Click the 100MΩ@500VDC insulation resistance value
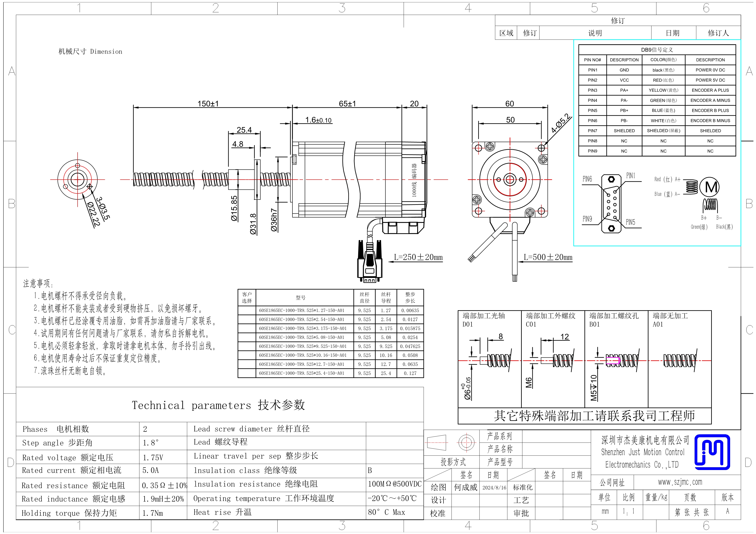 (x=394, y=484)
